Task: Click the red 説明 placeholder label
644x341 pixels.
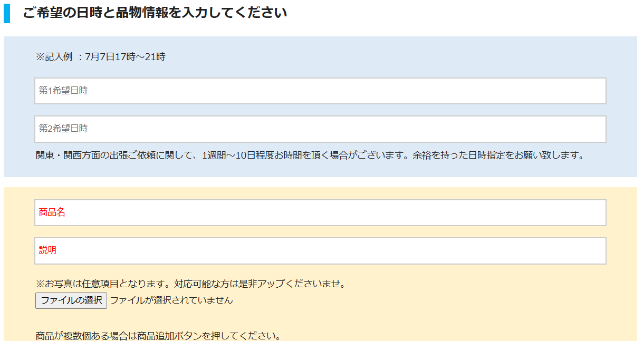Action: tap(47, 250)
